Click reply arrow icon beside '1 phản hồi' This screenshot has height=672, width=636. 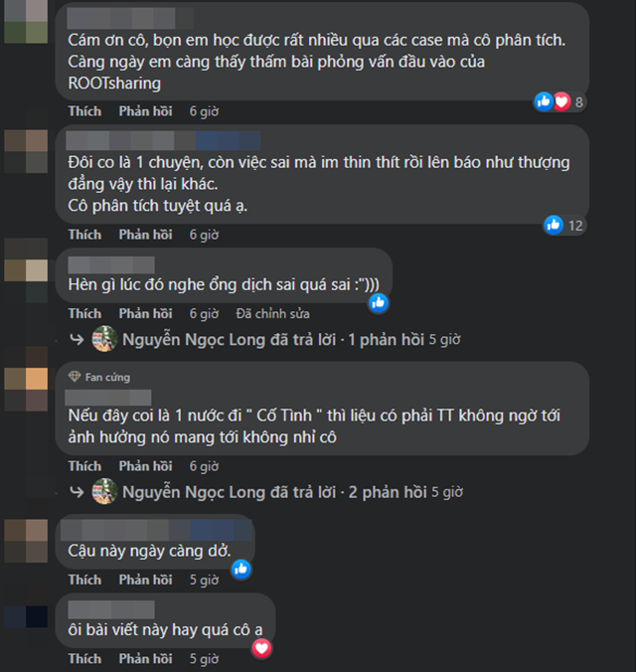pos(77,339)
